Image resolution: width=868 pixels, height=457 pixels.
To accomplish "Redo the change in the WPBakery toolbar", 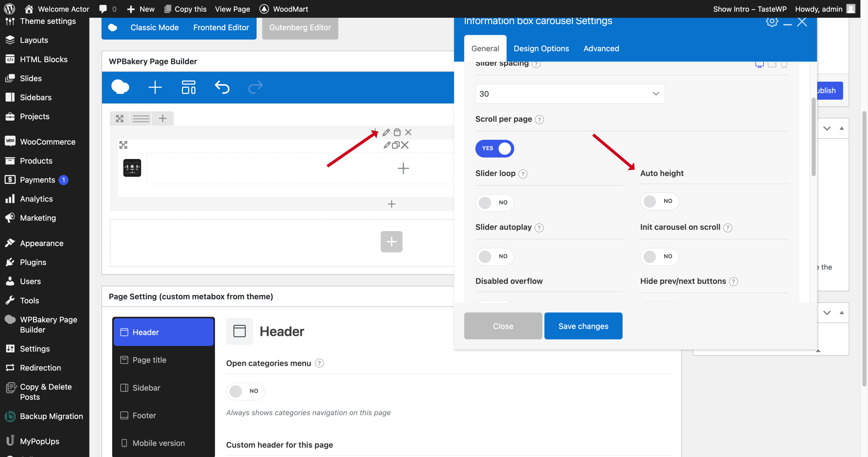I will (255, 87).
